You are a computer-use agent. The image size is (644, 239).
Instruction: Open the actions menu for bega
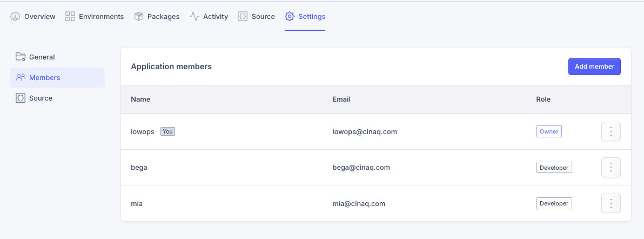coord(611,168)
